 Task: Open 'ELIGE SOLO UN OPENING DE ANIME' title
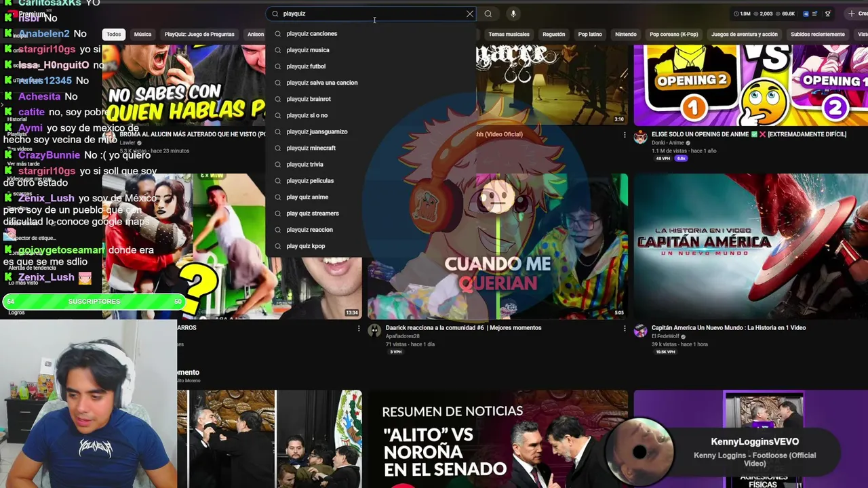coord(749,134)
